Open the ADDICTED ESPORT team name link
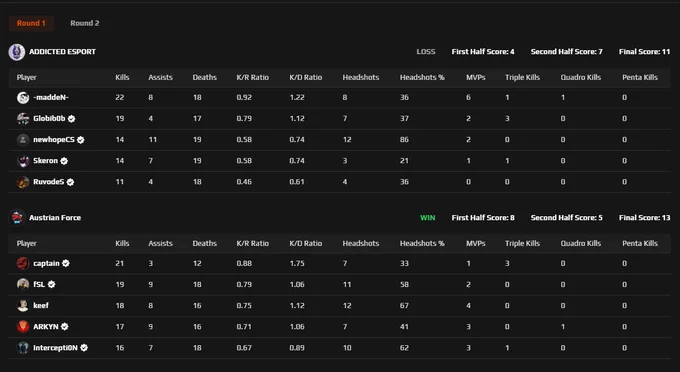 point(62,52)
